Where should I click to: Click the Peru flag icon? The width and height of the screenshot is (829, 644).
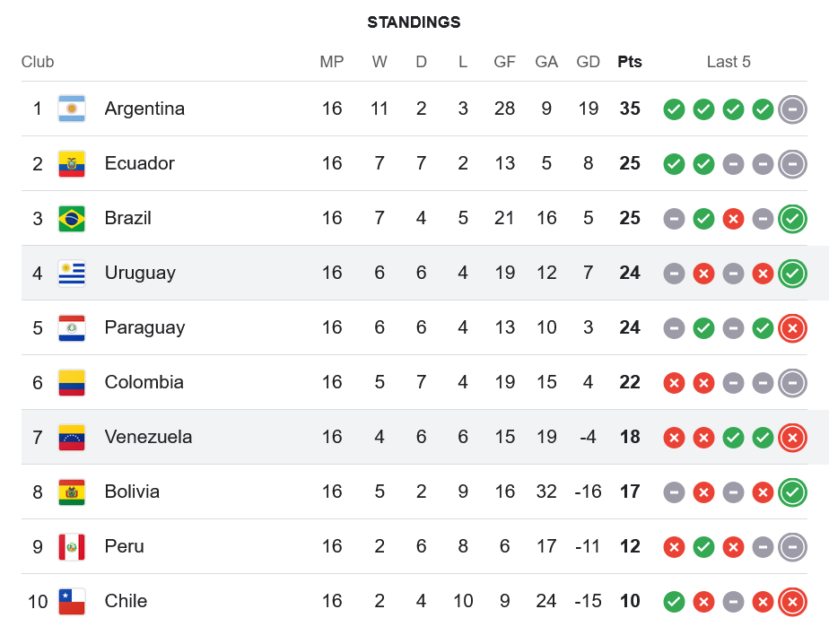coord(72,546)
